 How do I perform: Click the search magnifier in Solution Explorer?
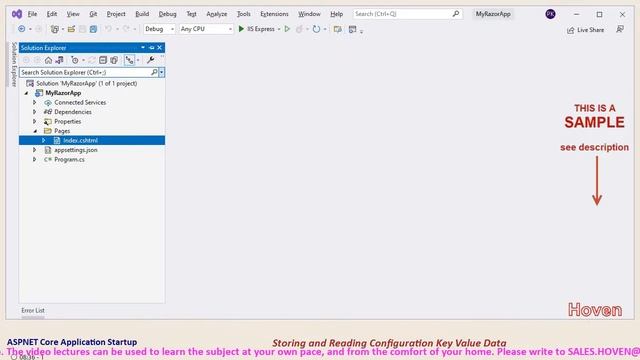tap(154, 72)
